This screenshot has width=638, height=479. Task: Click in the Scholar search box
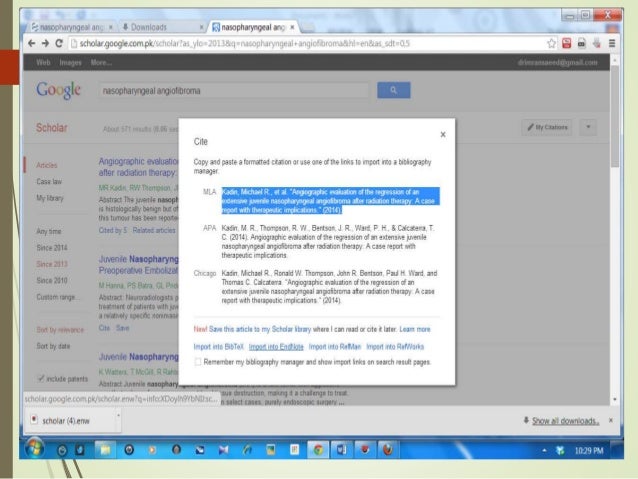[x=233, y=90]
